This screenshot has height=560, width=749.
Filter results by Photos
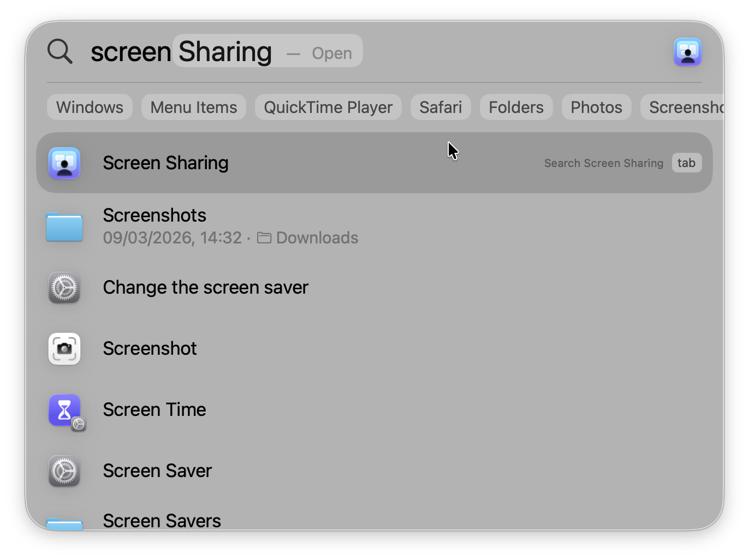596,107
